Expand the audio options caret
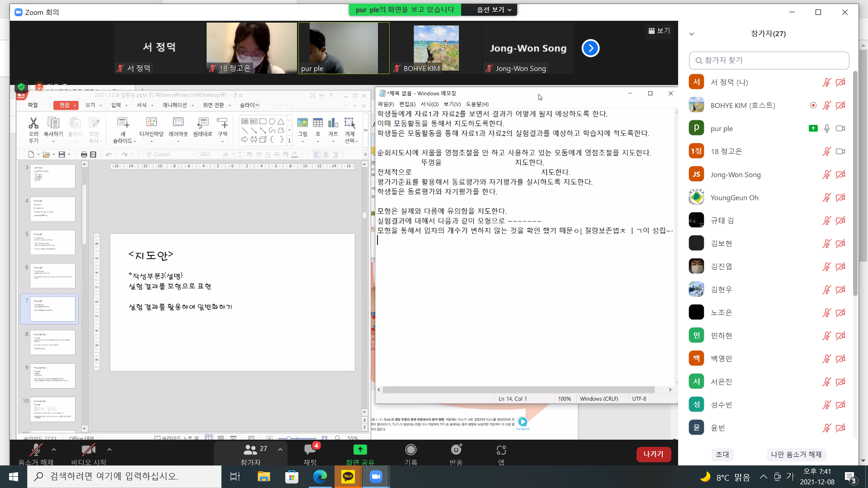 coord(54,450)
